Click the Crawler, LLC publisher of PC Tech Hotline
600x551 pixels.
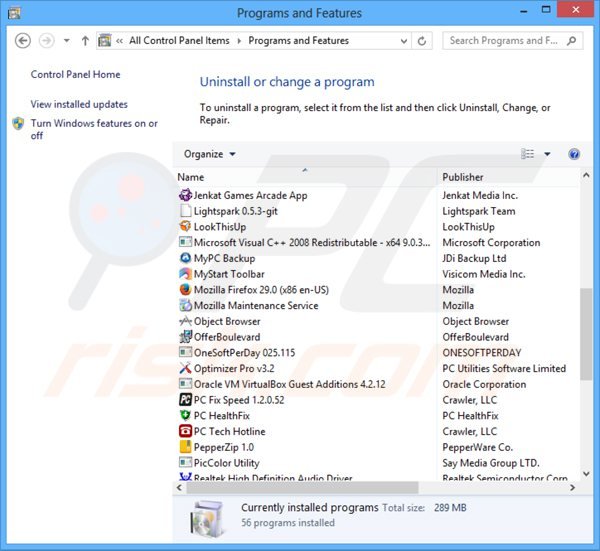[x=470, y=432]
